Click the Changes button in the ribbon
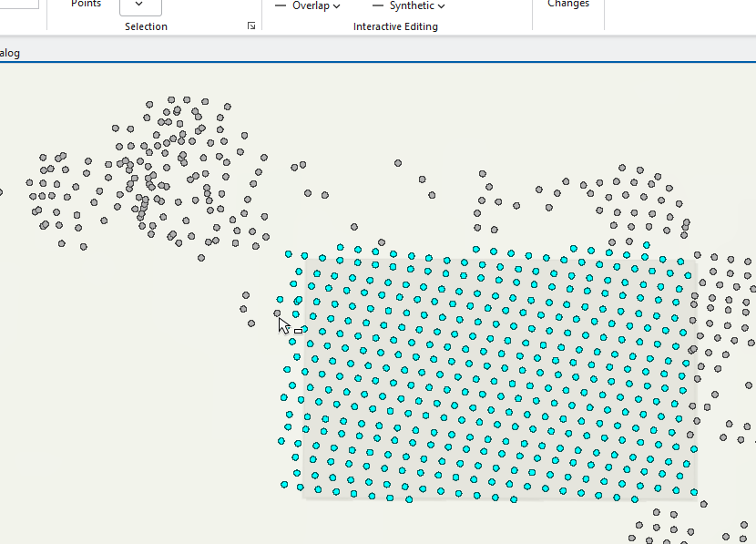The height and width of the screenshot is (544, 756). click(x=567, y=5)
